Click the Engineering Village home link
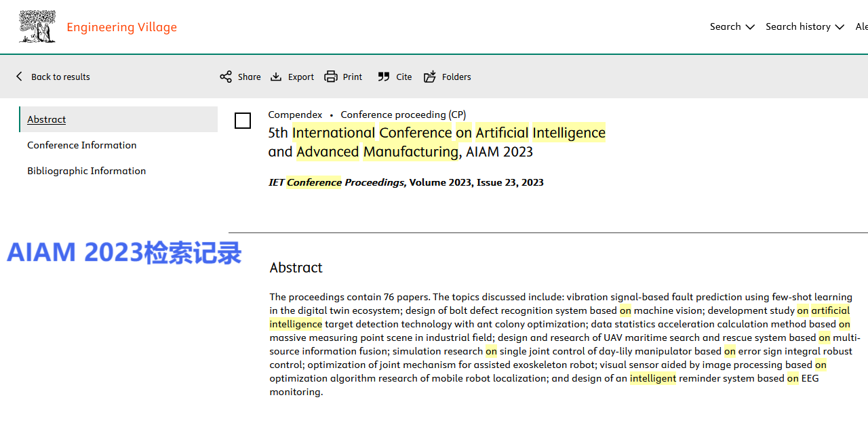868x427 pixels. tap(122, 27)
